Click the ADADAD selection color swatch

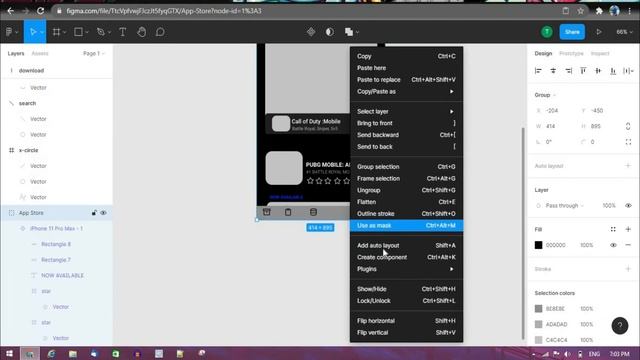point(538,324)
